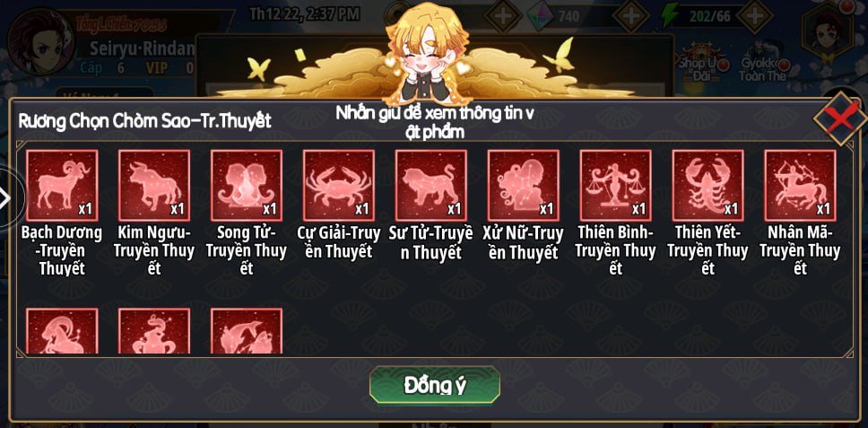The image size is (868, 428).
Task: Pick the Nhân Mã archer constellation icon
Action: pyautogui.click(x=800, y=186)
